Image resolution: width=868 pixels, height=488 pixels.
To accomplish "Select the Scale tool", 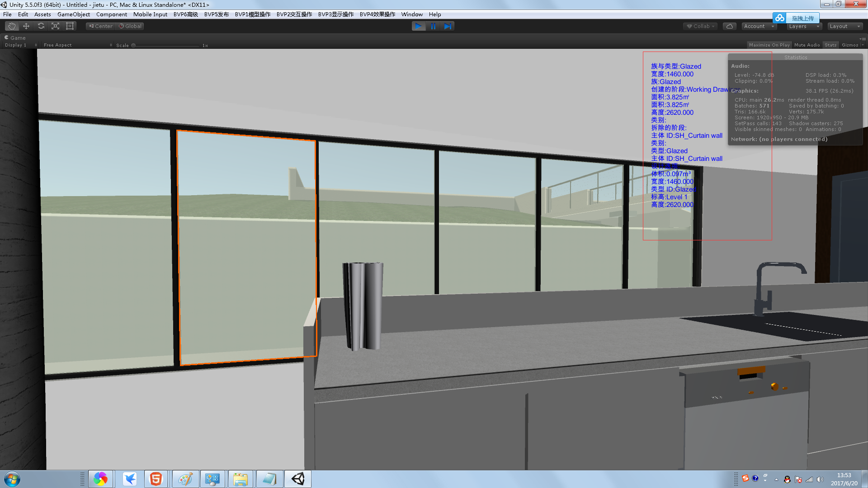I will (55, 26).
